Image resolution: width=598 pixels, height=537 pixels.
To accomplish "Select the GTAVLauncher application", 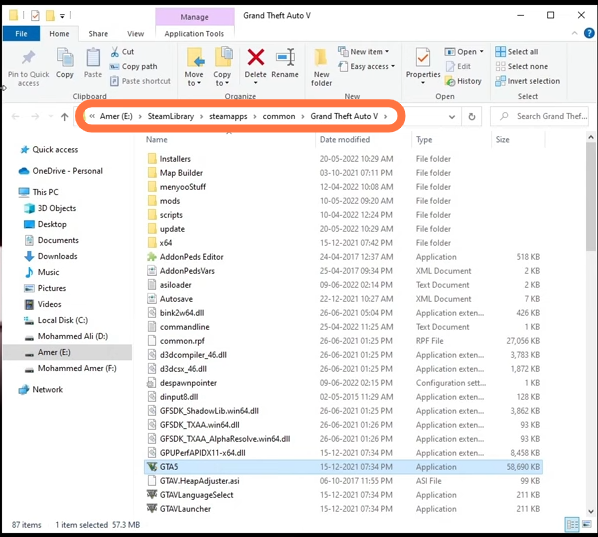I will [185, 509].
